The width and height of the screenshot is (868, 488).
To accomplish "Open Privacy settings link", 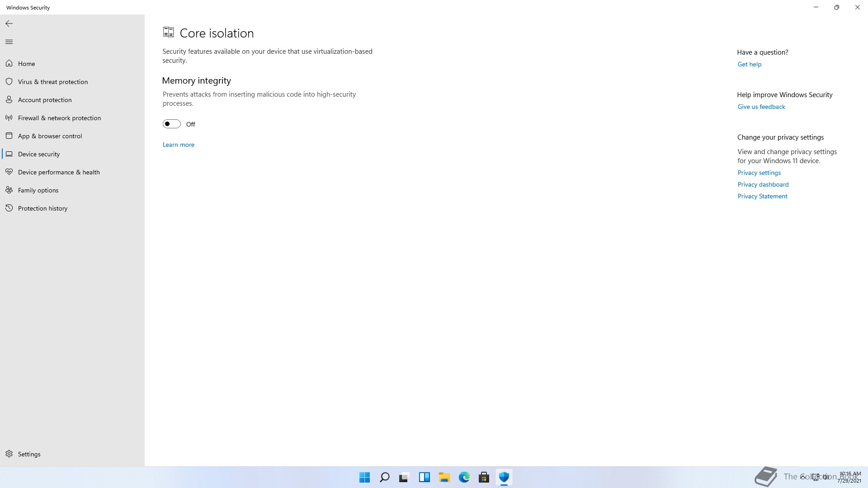I will 759,173.
